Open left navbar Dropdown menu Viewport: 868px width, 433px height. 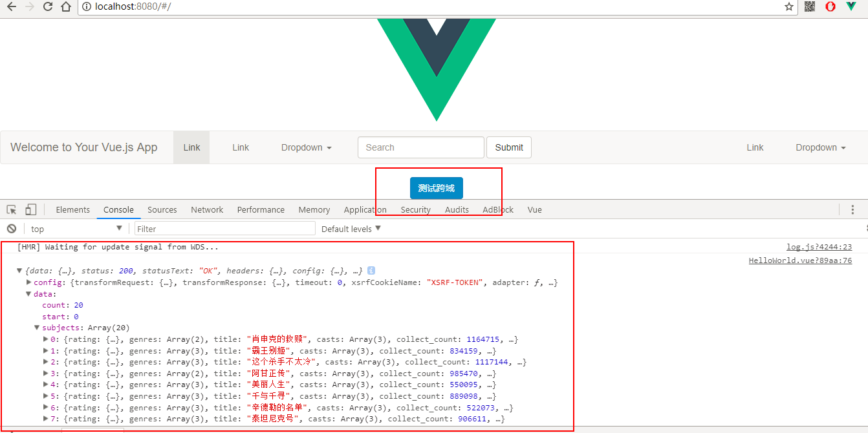(307, 147)
